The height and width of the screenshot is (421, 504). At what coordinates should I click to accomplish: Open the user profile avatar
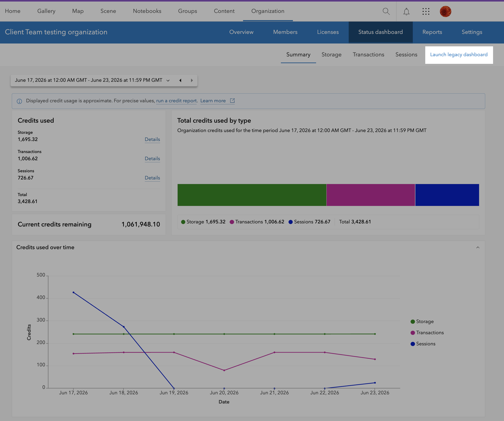coord(445,11)
